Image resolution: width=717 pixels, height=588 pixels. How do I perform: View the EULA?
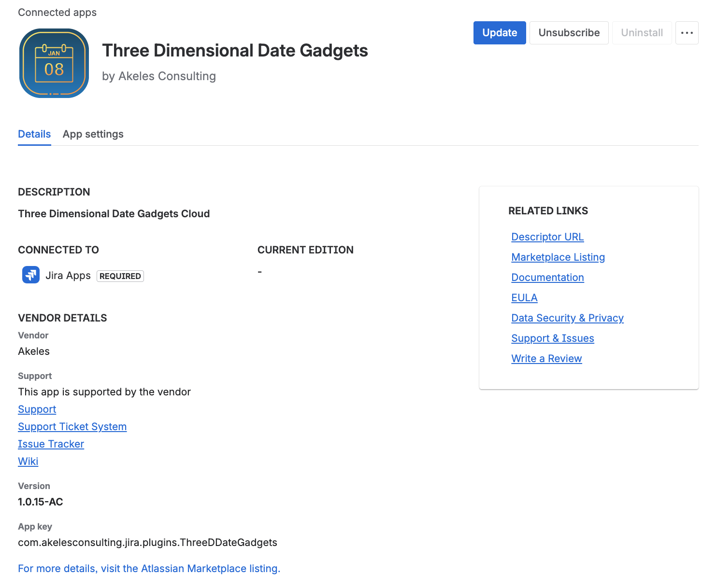(524, 297)
